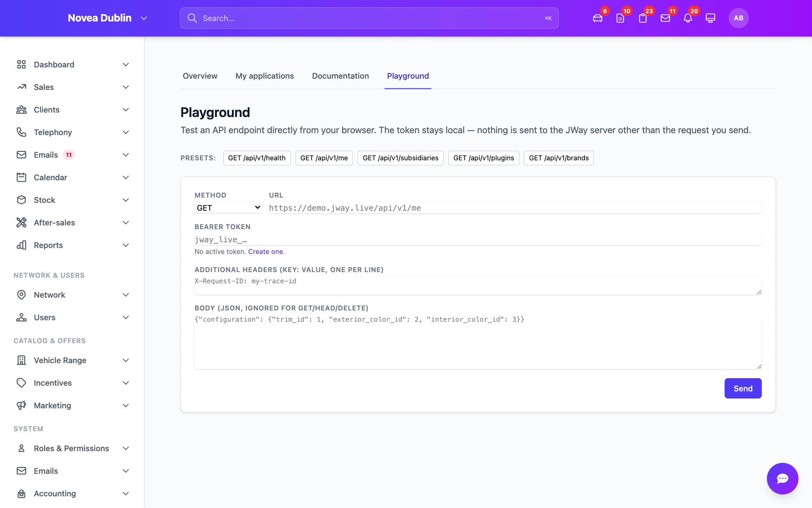This screenshot has height=508, width=812.
Task: Expand the Network menu chevron
Action: 126,295
